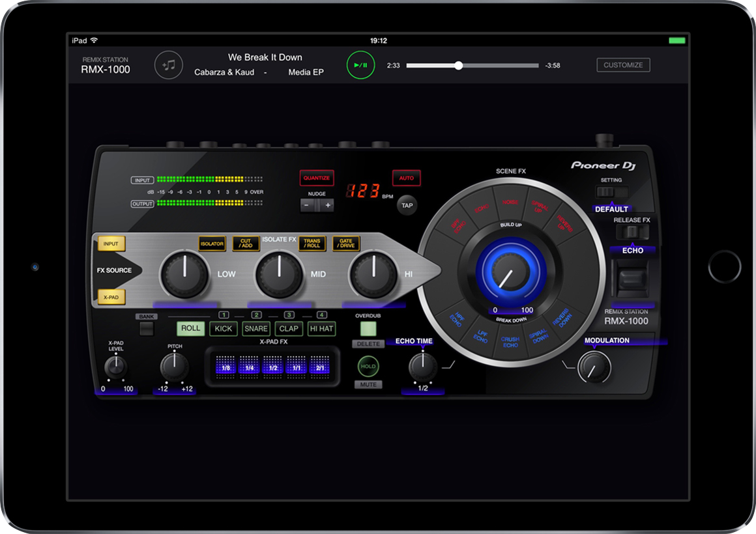Tap the round TAP tempo button

tap(407, 205)
